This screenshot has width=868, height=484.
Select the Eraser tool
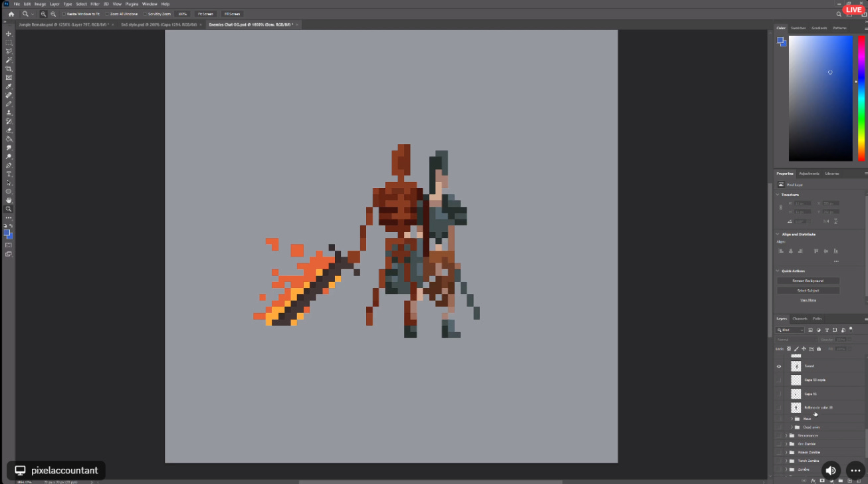9,130
